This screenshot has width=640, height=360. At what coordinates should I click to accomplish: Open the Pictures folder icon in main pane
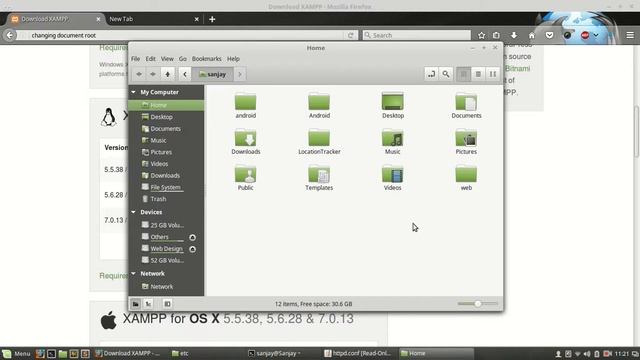(466, 141)
